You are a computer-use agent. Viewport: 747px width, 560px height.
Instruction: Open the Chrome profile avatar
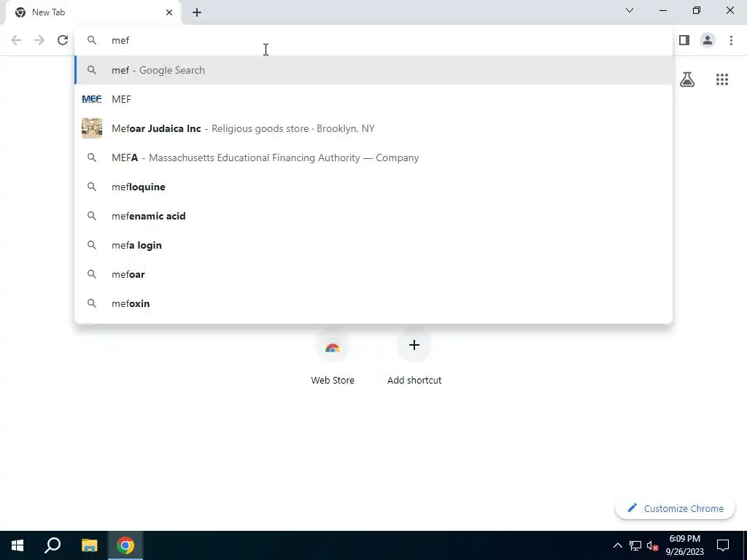(x=708, y=40)
